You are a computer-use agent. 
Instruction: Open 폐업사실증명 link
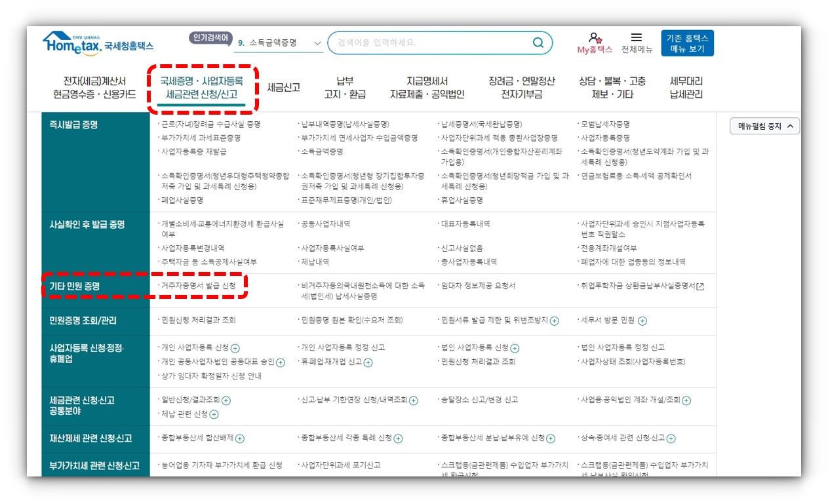pos(182,201)
